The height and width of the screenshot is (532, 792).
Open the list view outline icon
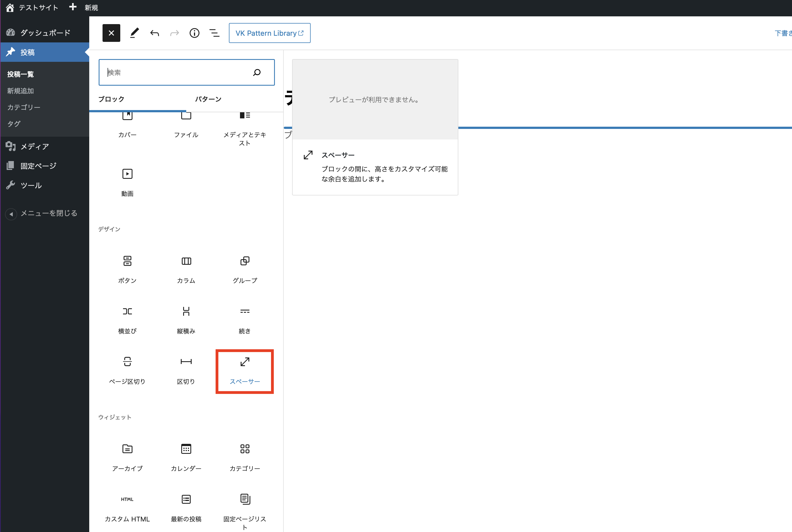click(x=214, y=33)
